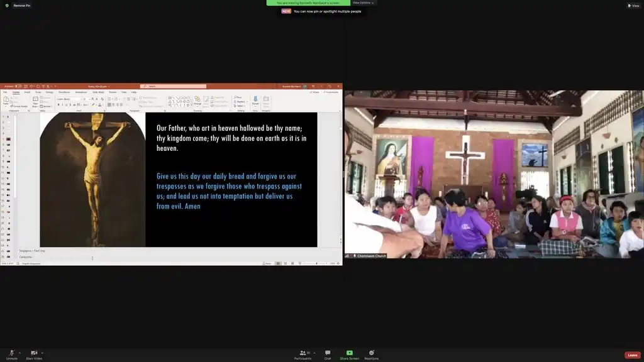644x362 pixels.
Task: Click the crucifixion painting on the slide
Action: 92,180
